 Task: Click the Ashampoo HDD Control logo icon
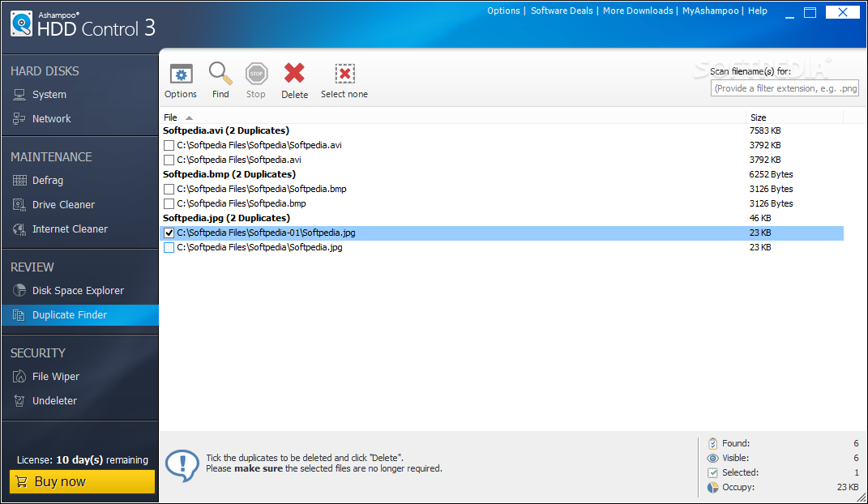tap(22, 23)
